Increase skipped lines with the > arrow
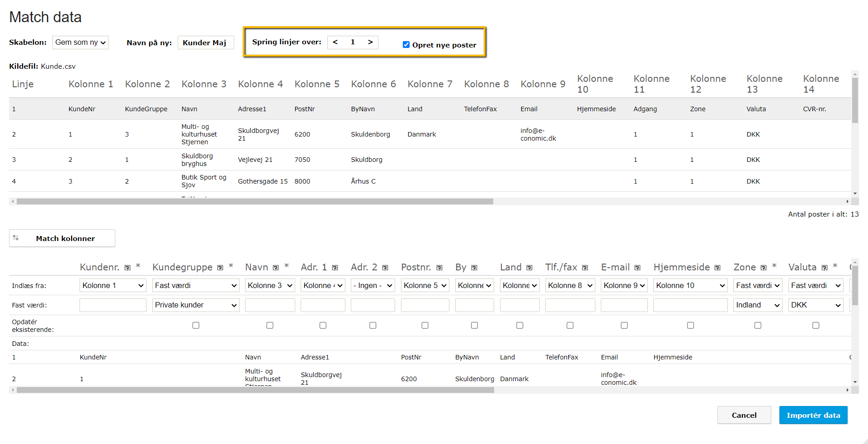Viewport: 868px width, 444px height. (370, 42)
